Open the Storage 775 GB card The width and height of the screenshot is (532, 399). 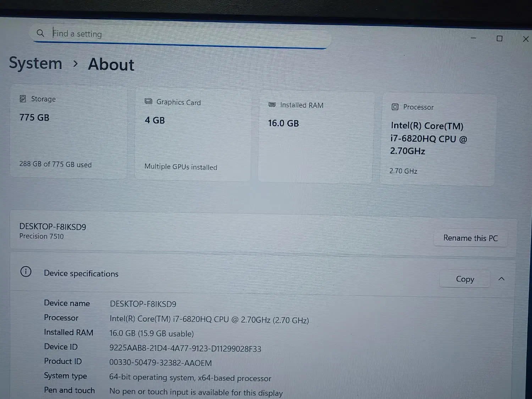(x=68, y=131)
